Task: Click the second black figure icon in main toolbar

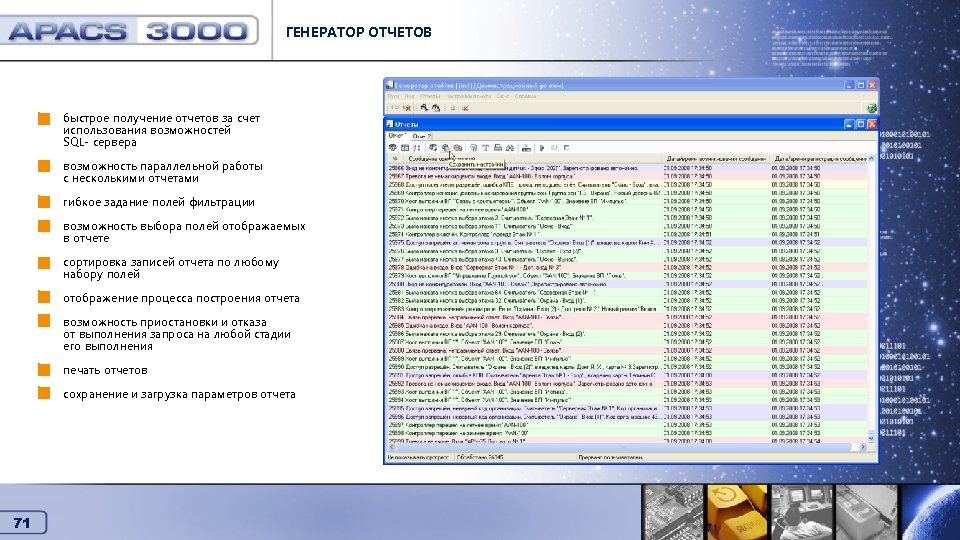Action: (x=436, y=108)
